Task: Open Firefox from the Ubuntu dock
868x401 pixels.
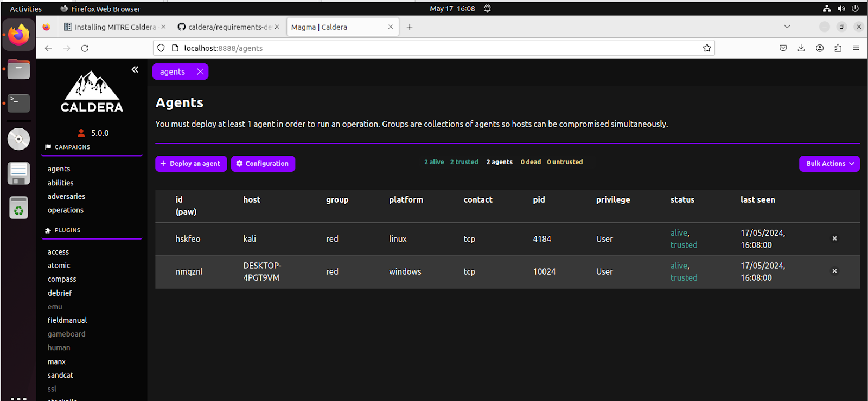Action: (18, 35)
